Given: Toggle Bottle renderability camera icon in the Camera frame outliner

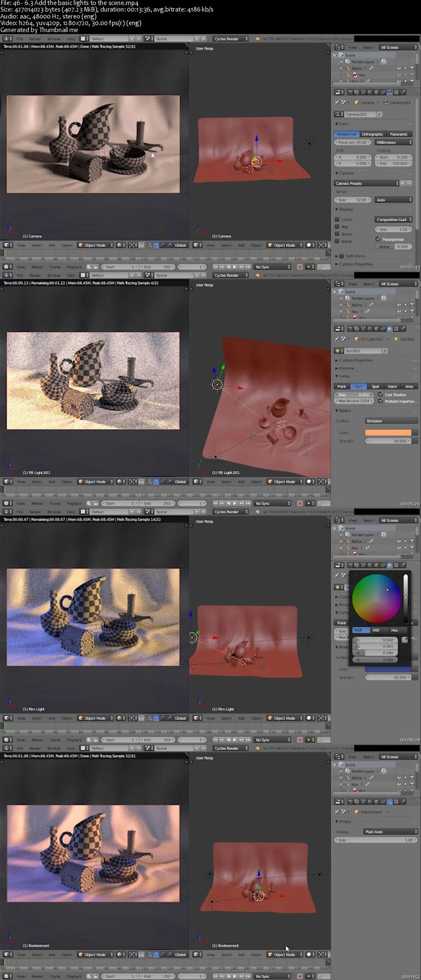Looking at the screenshot, I should coord(412,68).
